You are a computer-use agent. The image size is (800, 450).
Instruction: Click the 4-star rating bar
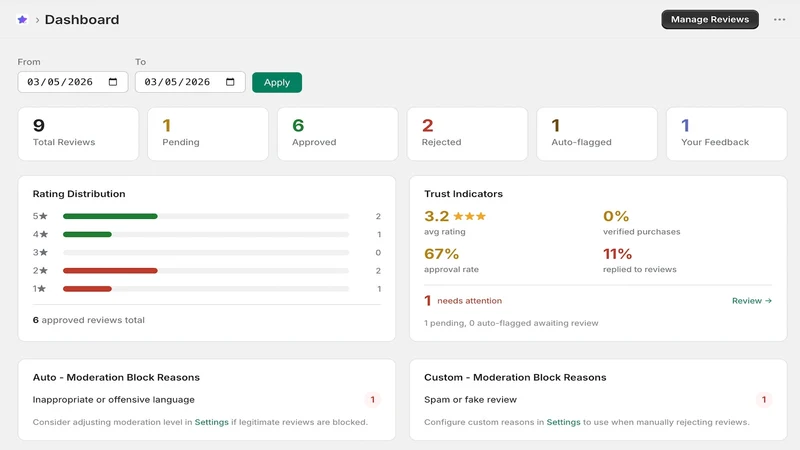(x=206, y=234)
